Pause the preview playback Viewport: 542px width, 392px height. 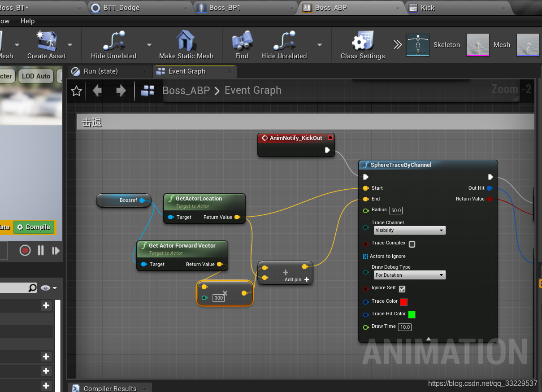(x=41, y=250)
